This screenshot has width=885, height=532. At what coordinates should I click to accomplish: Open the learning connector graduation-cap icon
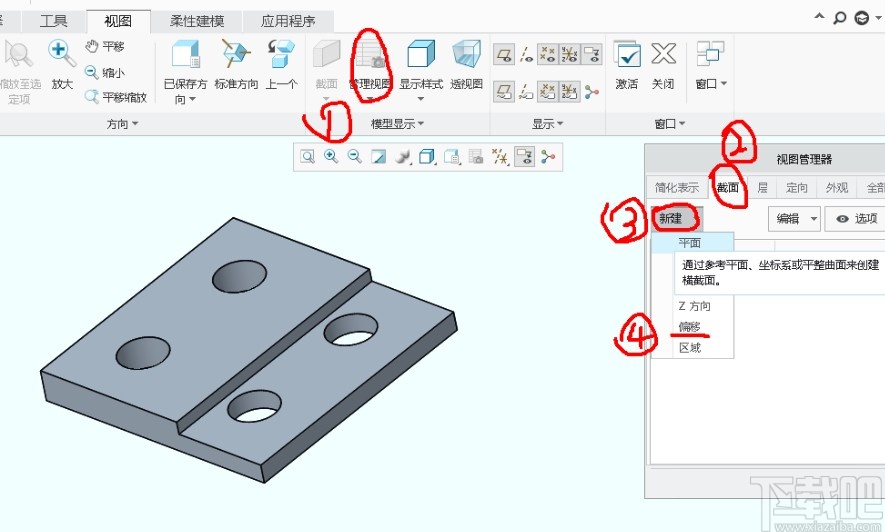tap(862, 18)
